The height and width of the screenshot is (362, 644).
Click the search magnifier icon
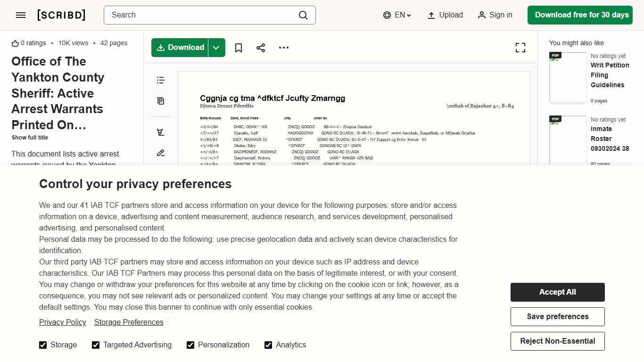[x=303, y=15]
